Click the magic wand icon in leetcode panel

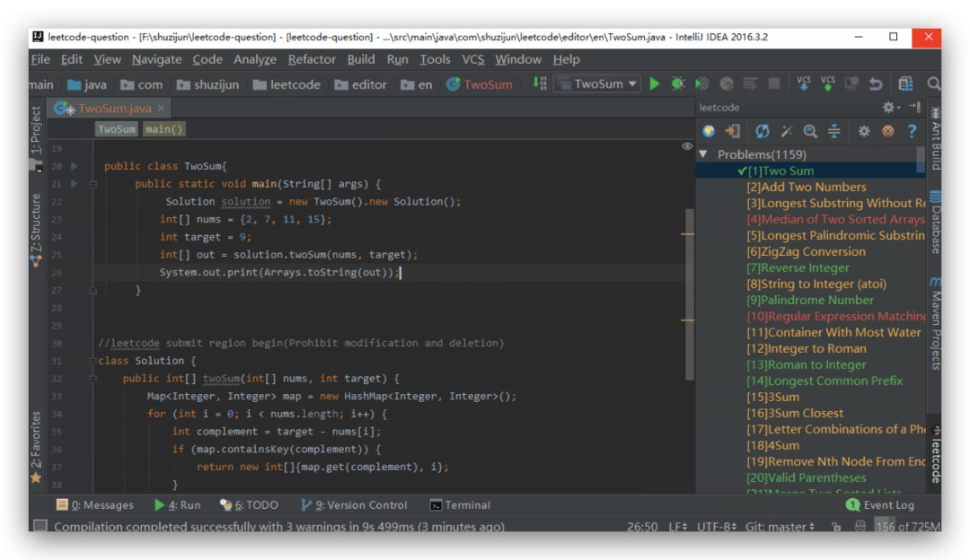click(786, 131)
